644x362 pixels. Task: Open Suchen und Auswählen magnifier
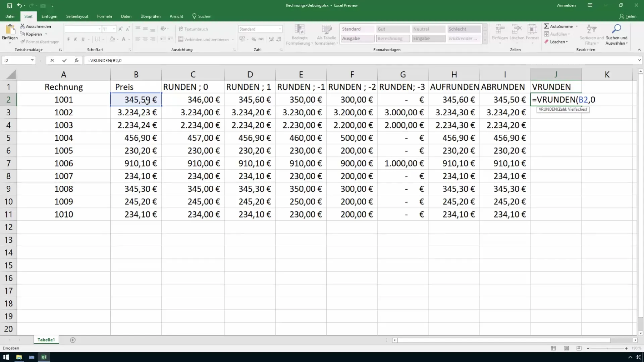616,29
